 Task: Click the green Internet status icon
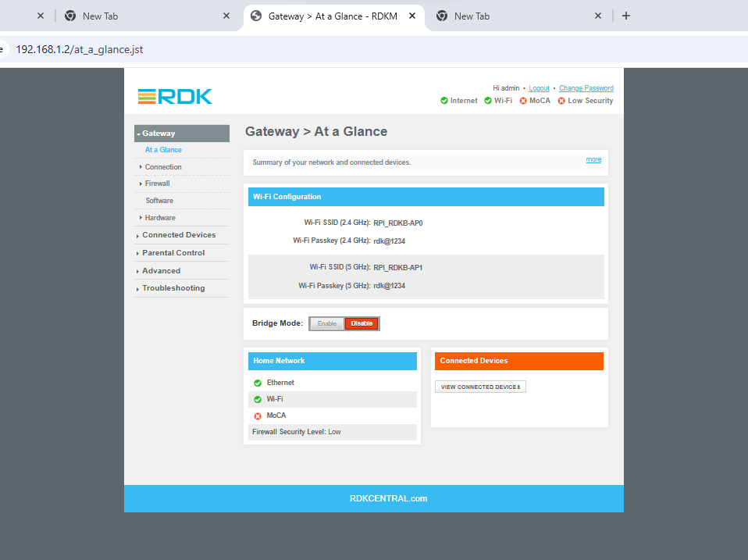[x=444, y=101]
